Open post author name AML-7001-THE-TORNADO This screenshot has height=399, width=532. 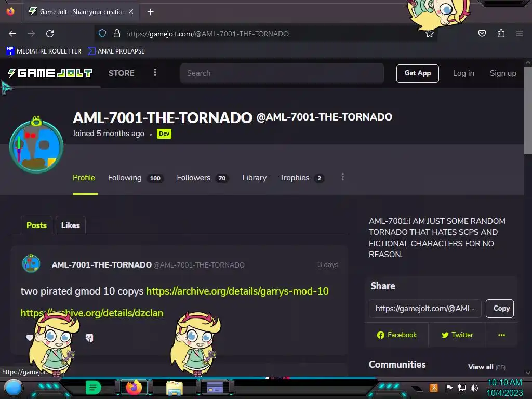(101, 264)
